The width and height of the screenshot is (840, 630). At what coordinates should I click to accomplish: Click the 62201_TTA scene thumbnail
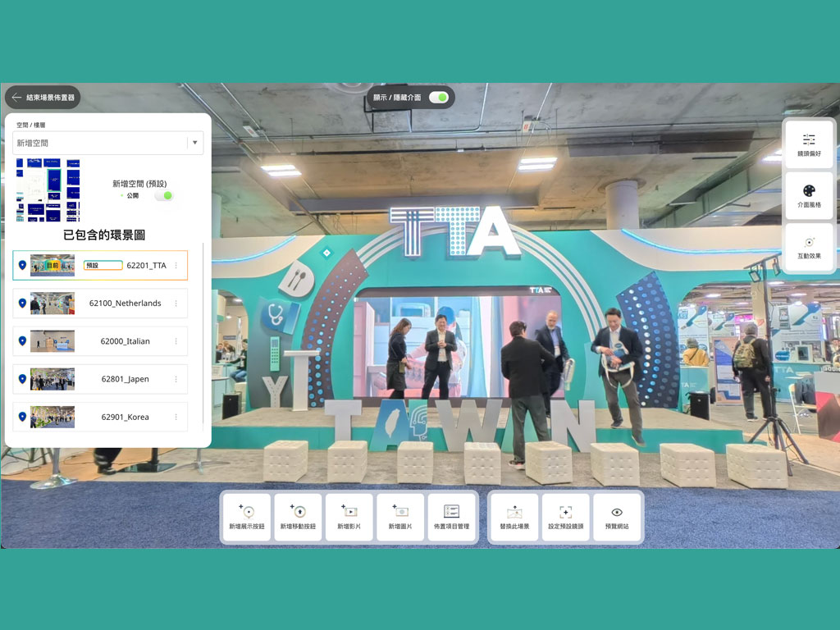[52, 265]
